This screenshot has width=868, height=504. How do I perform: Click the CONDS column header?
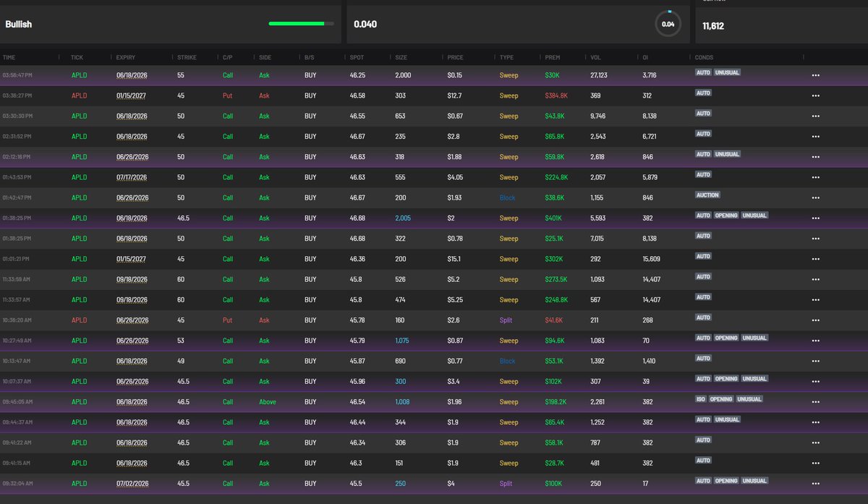tap(704, 57)
